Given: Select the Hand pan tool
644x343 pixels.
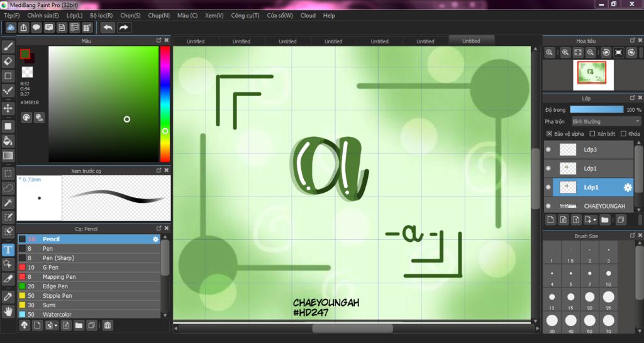Looking at the screenshot, I should coord(8,311).
